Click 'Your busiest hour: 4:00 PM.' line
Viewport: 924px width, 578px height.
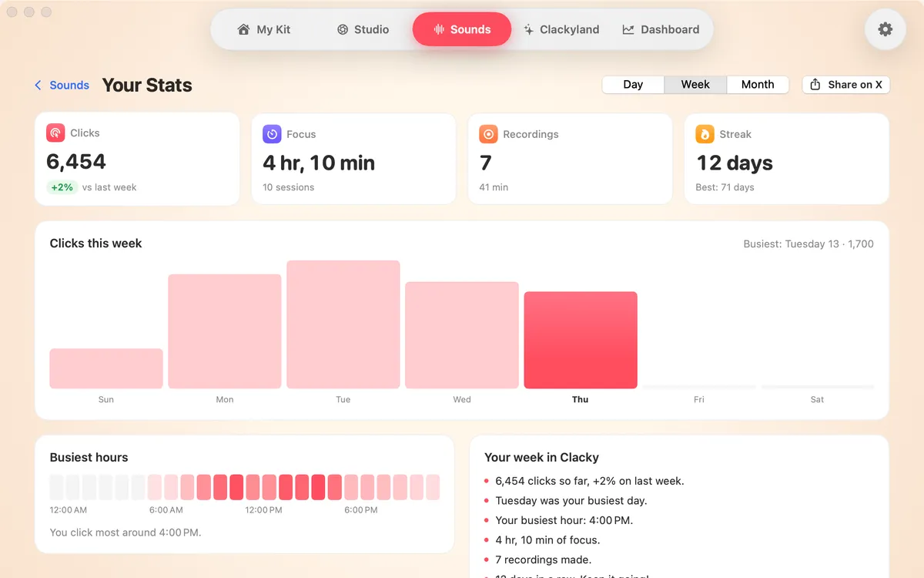click(x=564, y=520)
